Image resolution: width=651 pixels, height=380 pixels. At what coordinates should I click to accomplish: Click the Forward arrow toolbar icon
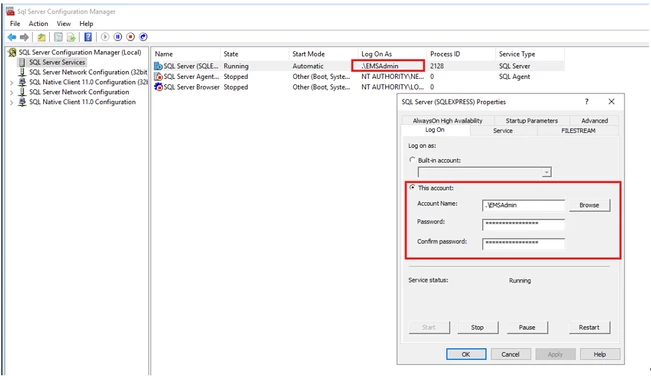click(x=24, y=37)
